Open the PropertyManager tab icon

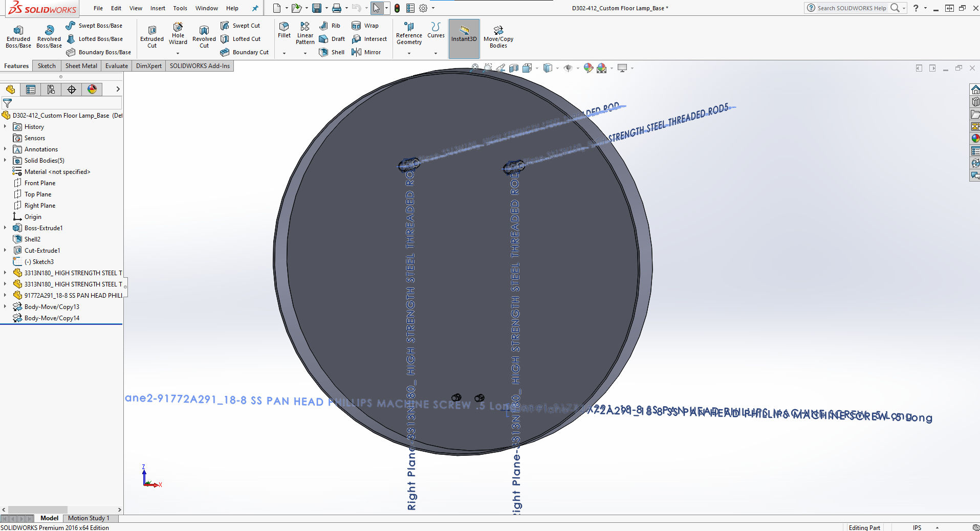coord(31,90)
